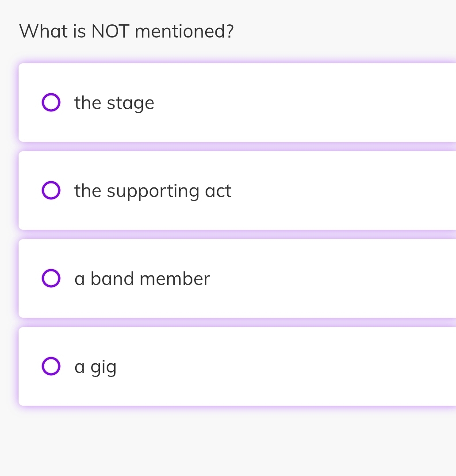Choose the 'a gig' radio button
Image resolution: width=456 pixels, height=476 pixels.
pyautogui.click(x=51, y=366)
